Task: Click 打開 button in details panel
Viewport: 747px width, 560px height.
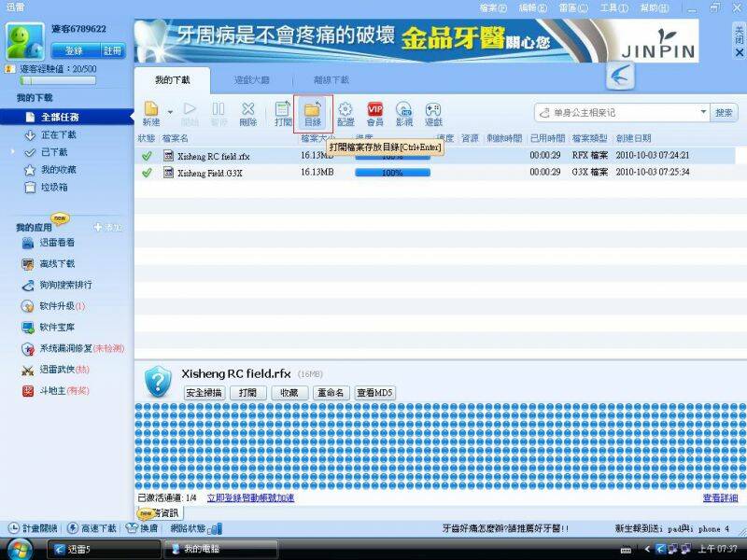Action: pyautogui.click(x=247, y=393)
